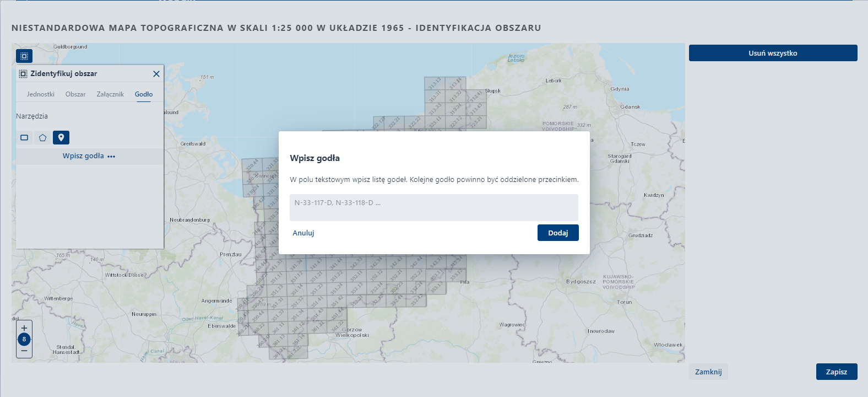Switch to the Obszar tab
This screenshot has height=397, width=868.
tap(75, 94)
